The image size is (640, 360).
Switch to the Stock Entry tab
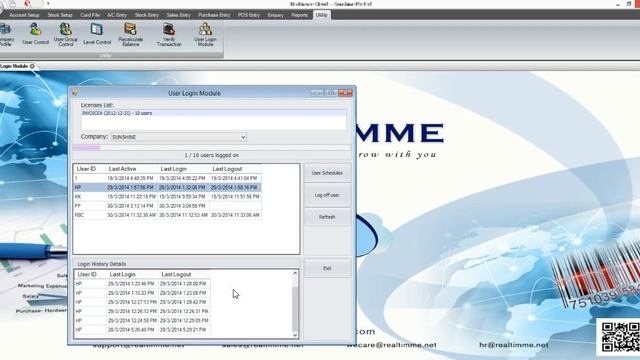[147, 15]
